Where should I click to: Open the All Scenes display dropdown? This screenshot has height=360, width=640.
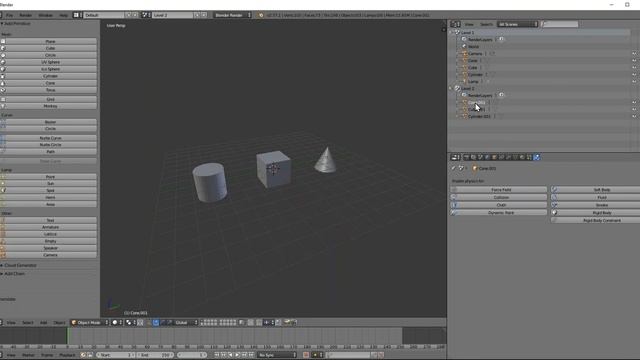pos(517,24)
